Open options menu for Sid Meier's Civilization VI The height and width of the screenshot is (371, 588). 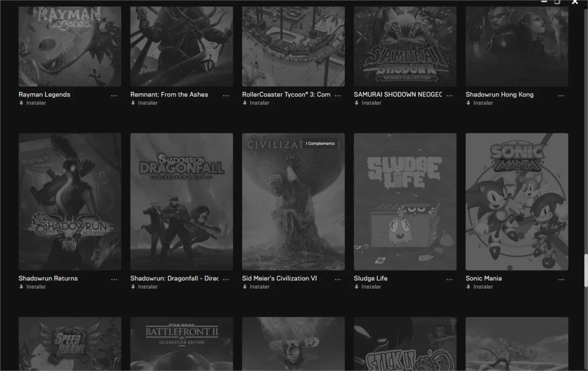tap(338, 280)
